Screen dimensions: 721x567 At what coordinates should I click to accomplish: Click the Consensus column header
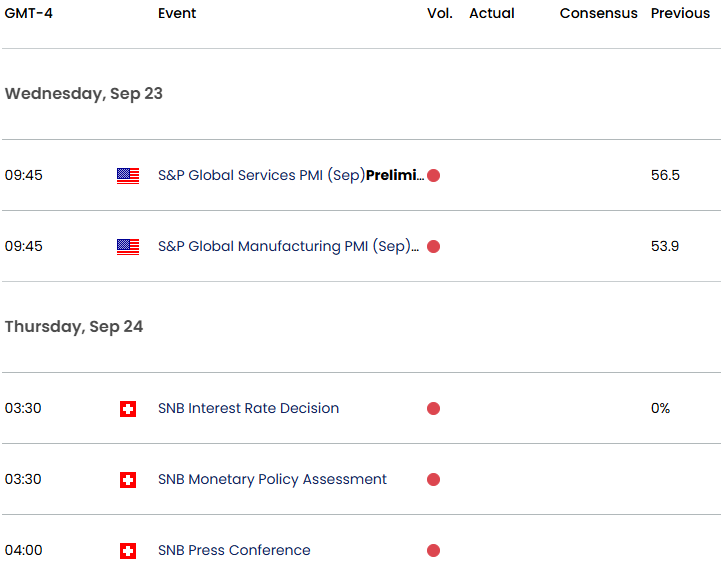point(598,13)
